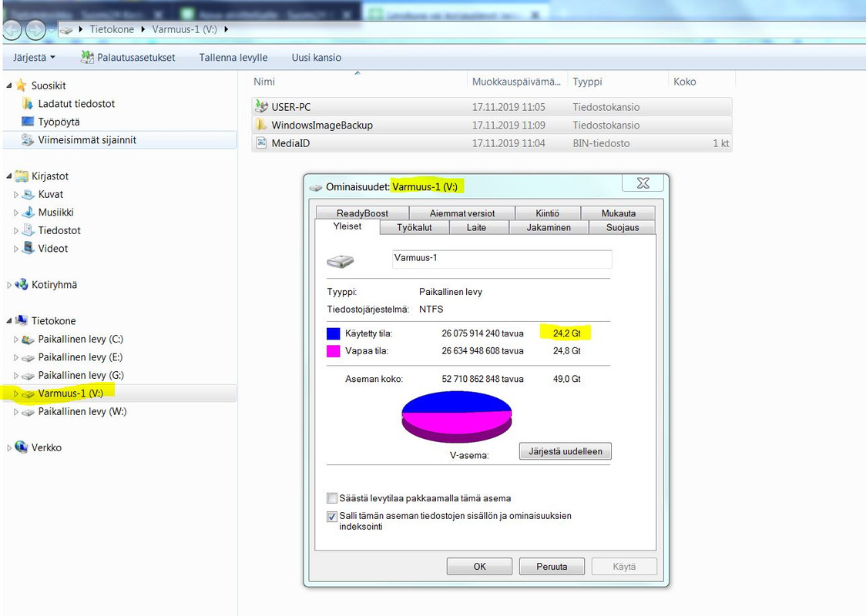This screenshot has width=866, height=616.
Task: Click the Tyyppi column header
Action: (618, 82)
